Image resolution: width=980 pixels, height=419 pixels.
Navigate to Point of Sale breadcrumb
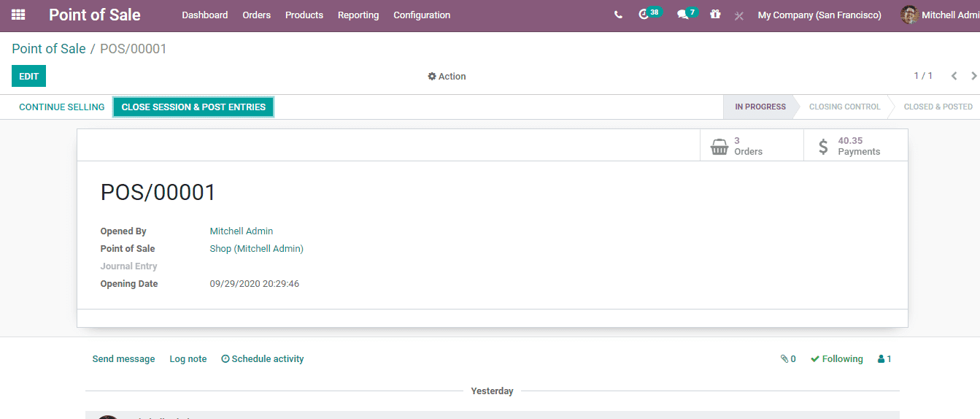[49, 49]
